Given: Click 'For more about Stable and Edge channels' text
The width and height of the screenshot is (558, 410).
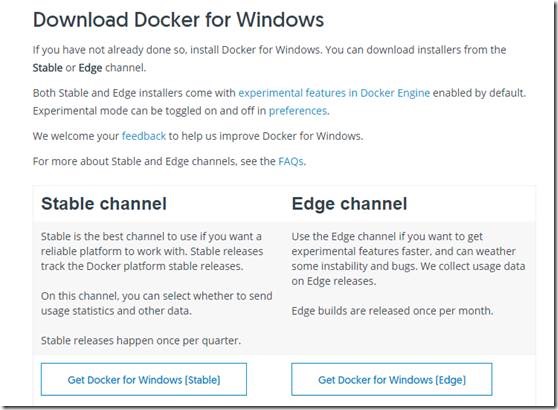Looking at the screenshot, I should point(154,161).
